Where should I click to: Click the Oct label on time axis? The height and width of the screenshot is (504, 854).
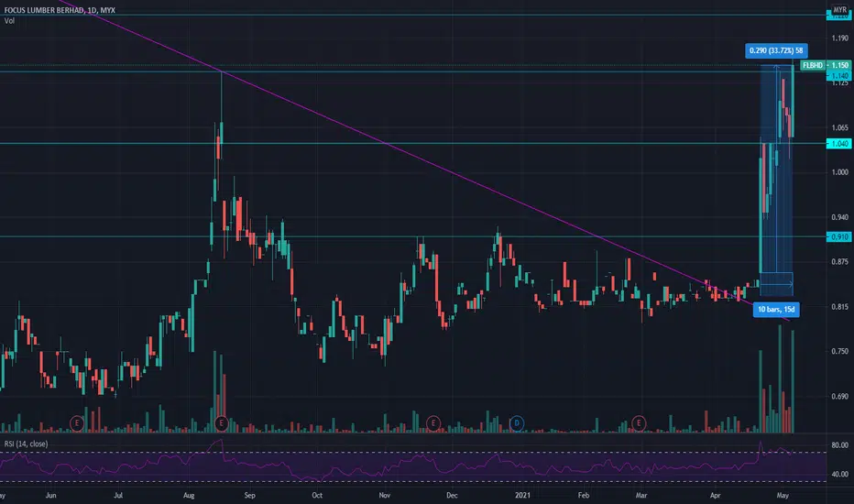point(317,495)
